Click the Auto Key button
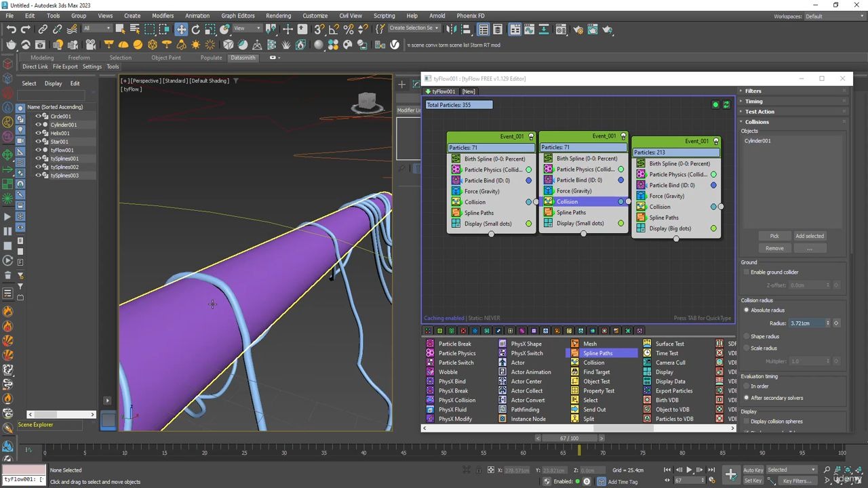The image size is (868, 488). 753,470
